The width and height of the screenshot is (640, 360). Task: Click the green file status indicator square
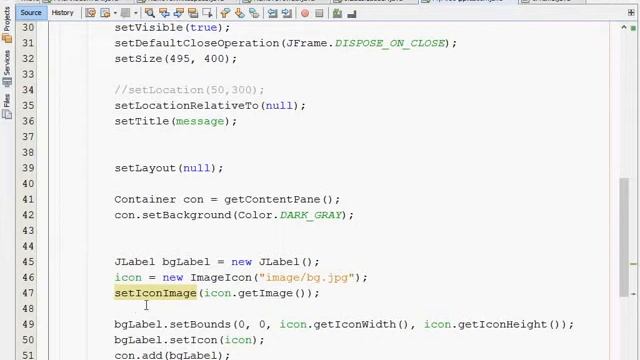[x=633, y=28]
